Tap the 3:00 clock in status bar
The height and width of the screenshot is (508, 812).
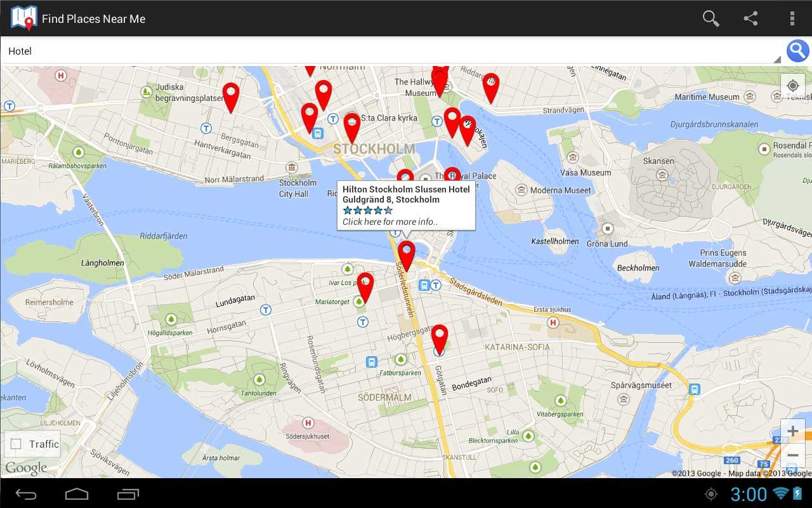[749, 494]
